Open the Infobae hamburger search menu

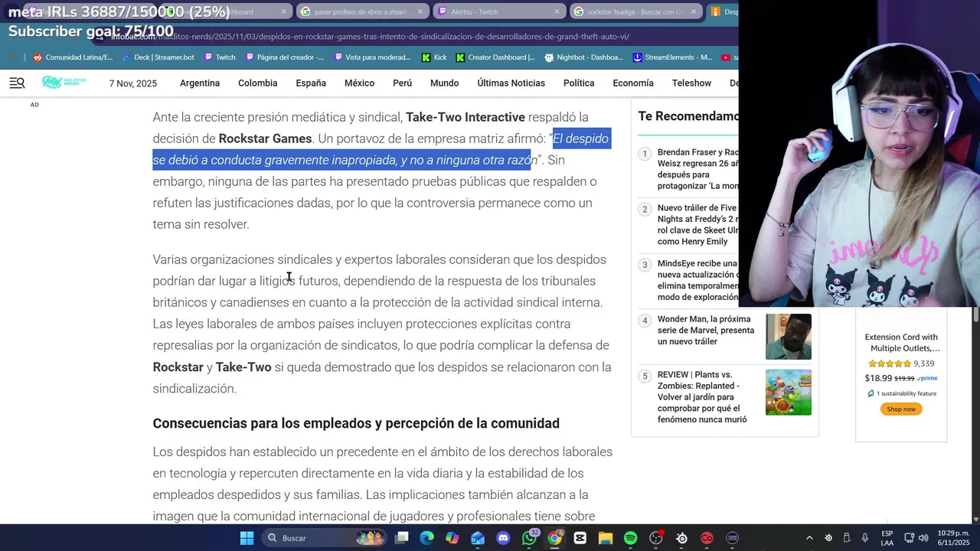(17, 83)
